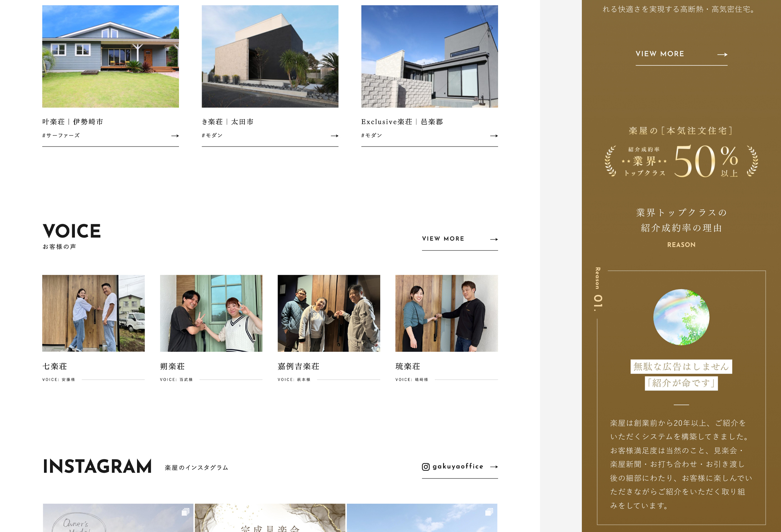The width and height of the screenshot is (781, 532).
Task: Click the arrow after gakuyaoffice
Action: click(x=494, y=467)
